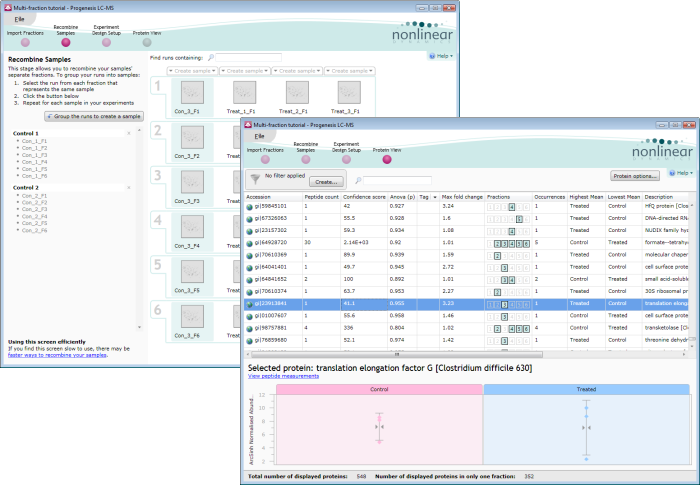Select Treat_3_F1 run thumbnail
The height and width of the screenshot is (485, 700).
tap(349, 92)
